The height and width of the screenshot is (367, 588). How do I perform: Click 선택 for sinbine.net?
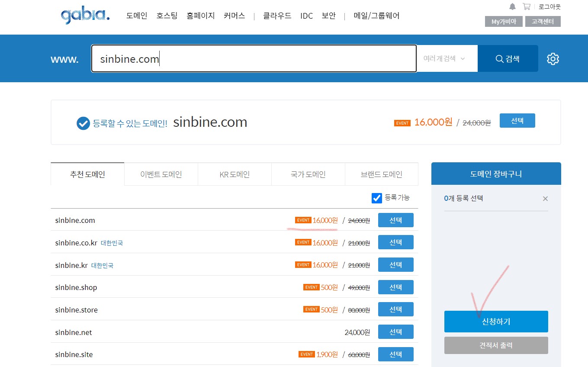coord(396,332)
